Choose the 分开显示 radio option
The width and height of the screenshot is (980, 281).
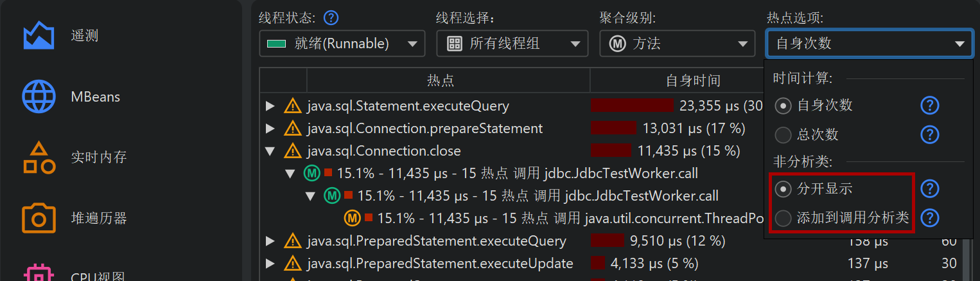tap(783, 189)
